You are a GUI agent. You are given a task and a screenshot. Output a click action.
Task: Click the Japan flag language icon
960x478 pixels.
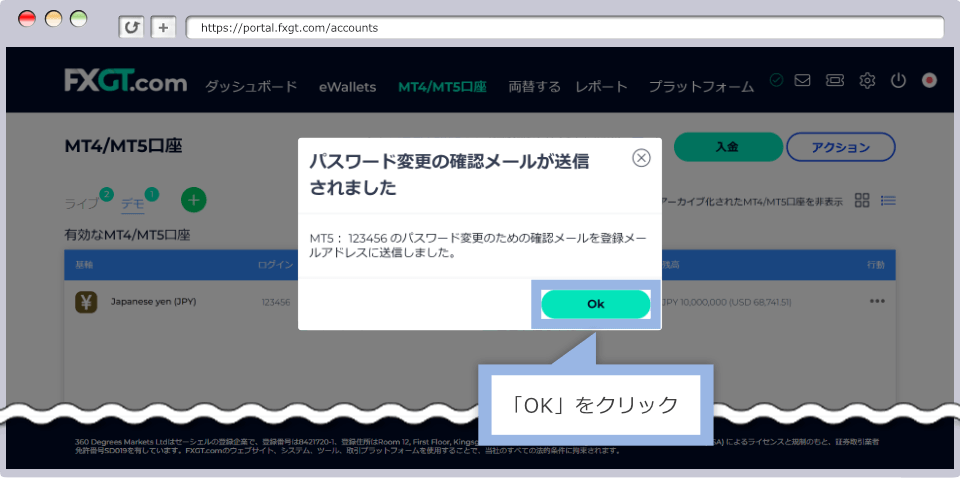(x=929, y=80)
